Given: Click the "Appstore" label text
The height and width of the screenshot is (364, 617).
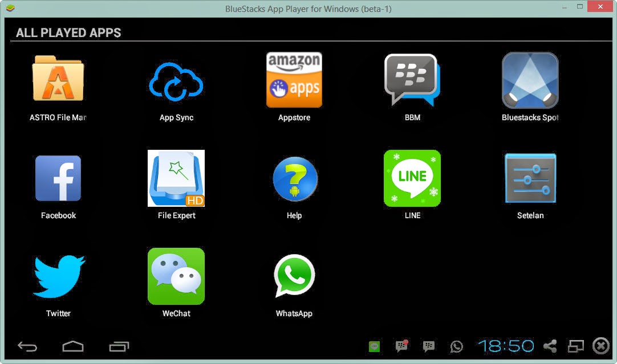Looking at the screenshot, I should (294, 117).
